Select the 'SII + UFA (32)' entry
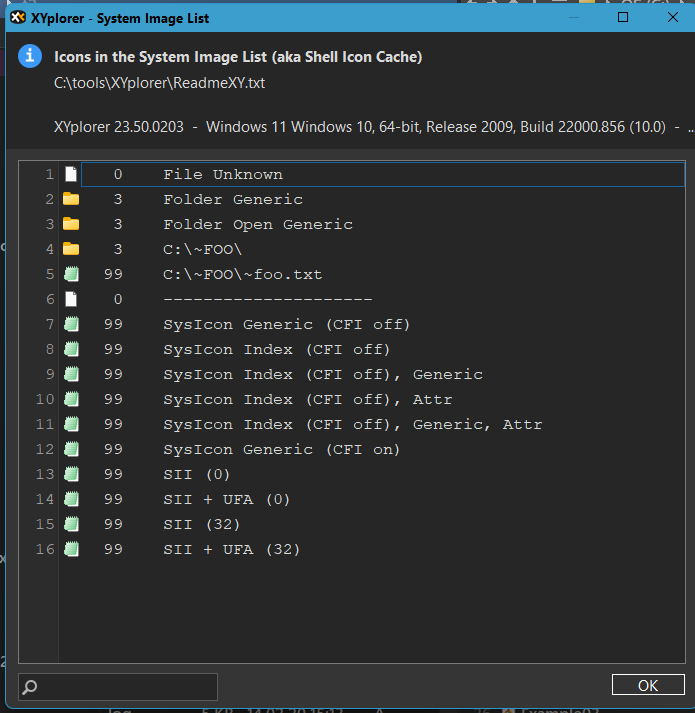The height and width of the screenshot is (713, 695). [x=383, y=549]
